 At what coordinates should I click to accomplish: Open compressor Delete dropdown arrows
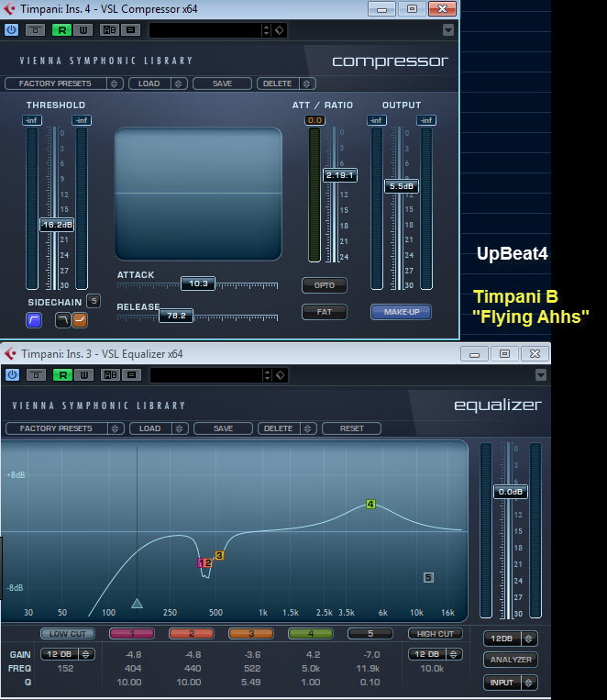(x=306, y=83)
